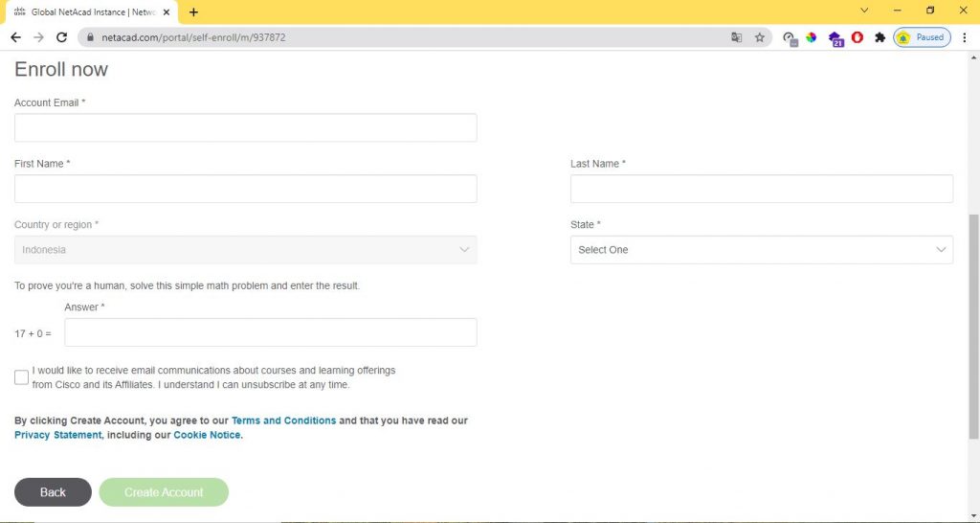Click the colorful pinwheel extension icon
The height and width of the screenshot is (523, 980).
[x=812, y=37]
